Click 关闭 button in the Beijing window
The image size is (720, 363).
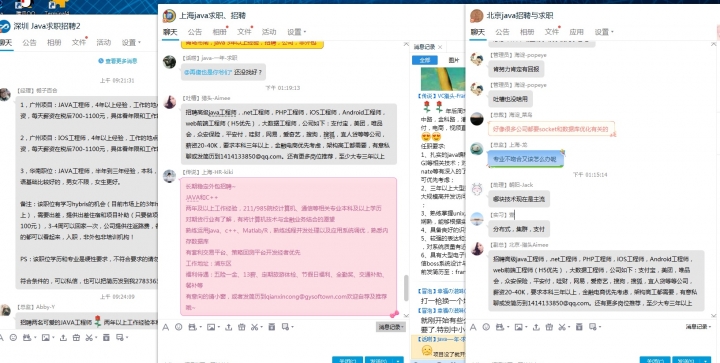(655, 360)
